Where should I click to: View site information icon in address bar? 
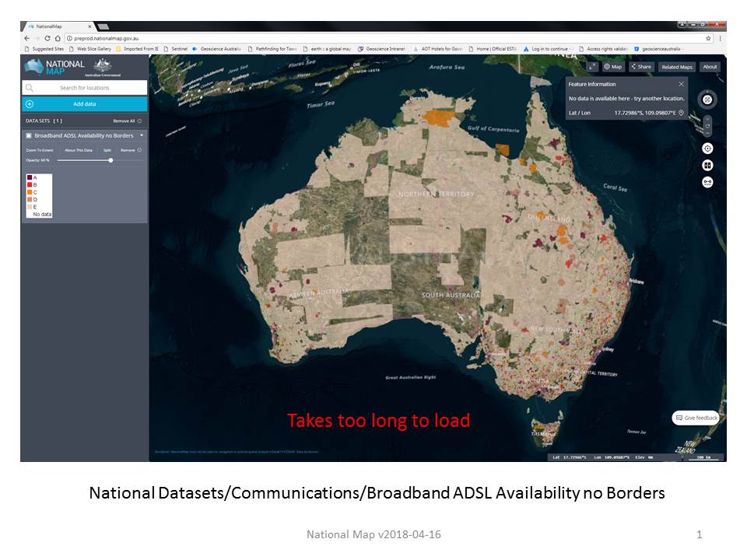click(69, 38)
